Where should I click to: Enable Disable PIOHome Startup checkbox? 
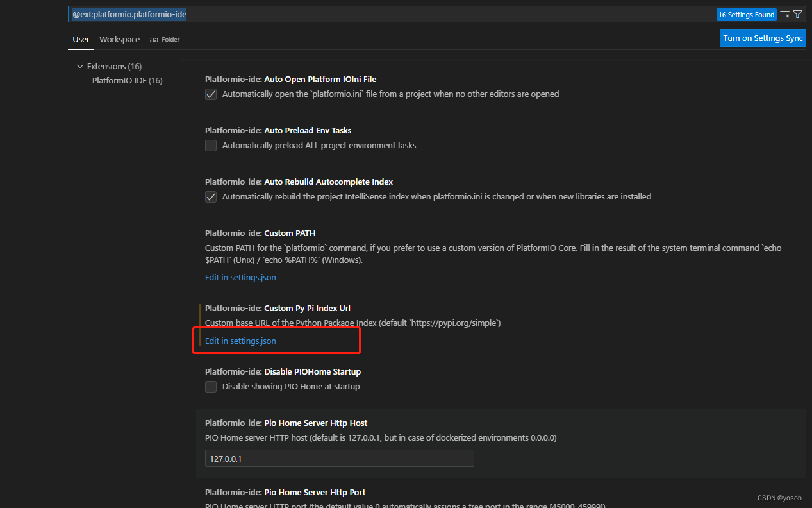coord(211,387)
